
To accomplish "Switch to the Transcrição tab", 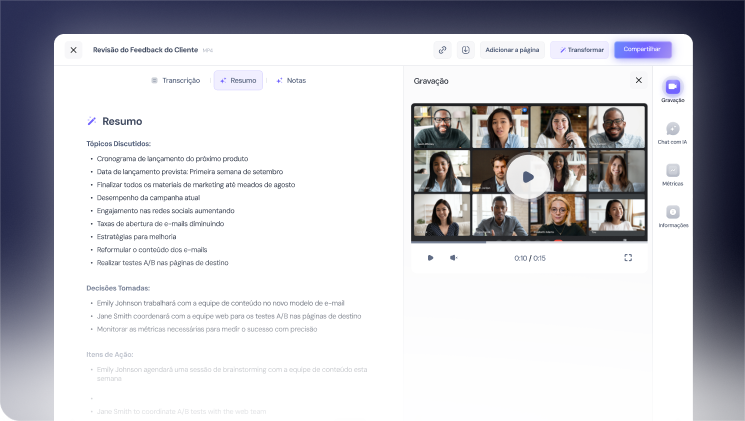I will click(x=176, y=81).
